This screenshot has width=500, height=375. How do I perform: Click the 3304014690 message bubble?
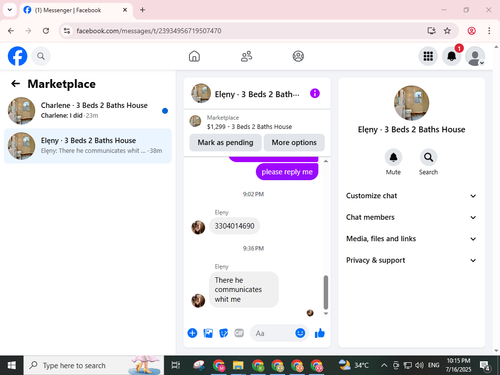coord(234,226)
